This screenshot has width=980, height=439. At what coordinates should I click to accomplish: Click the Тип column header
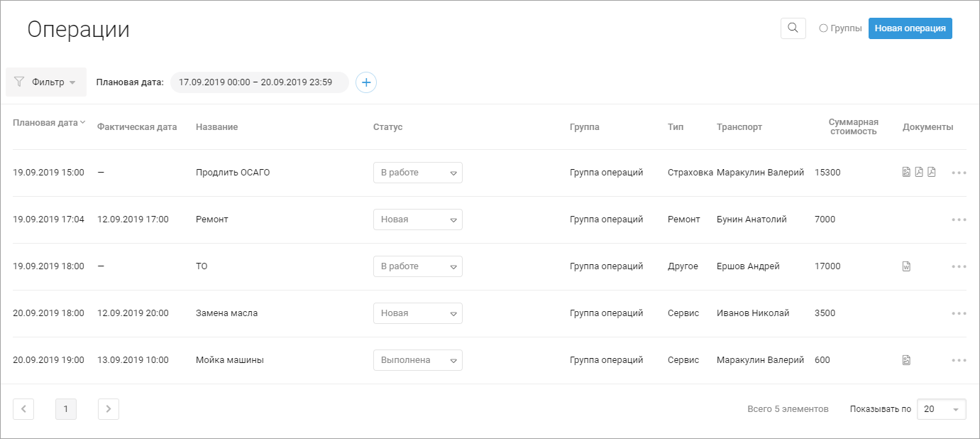pyautogui.click(x=676, y=127)
